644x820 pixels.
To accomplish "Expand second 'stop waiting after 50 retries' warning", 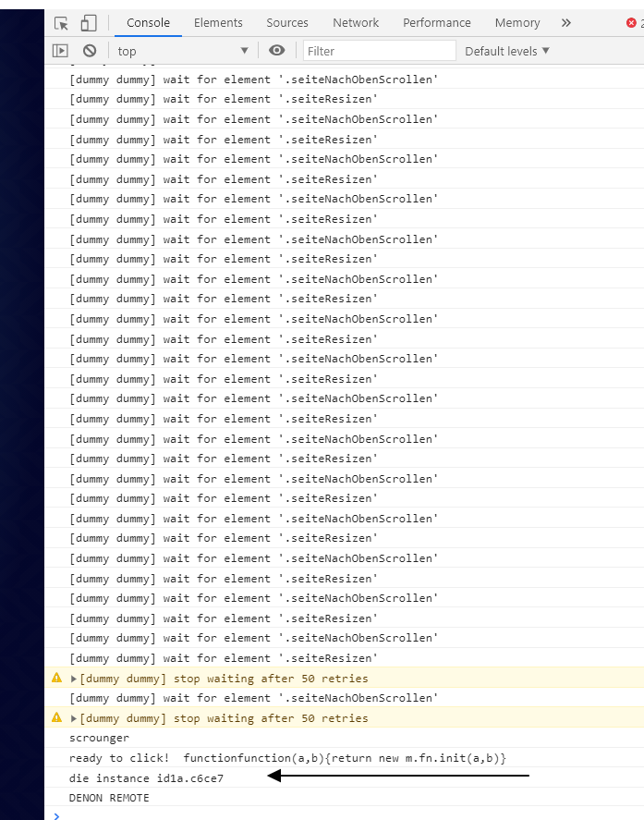I will pyautogui.click(x=74, y=718).
